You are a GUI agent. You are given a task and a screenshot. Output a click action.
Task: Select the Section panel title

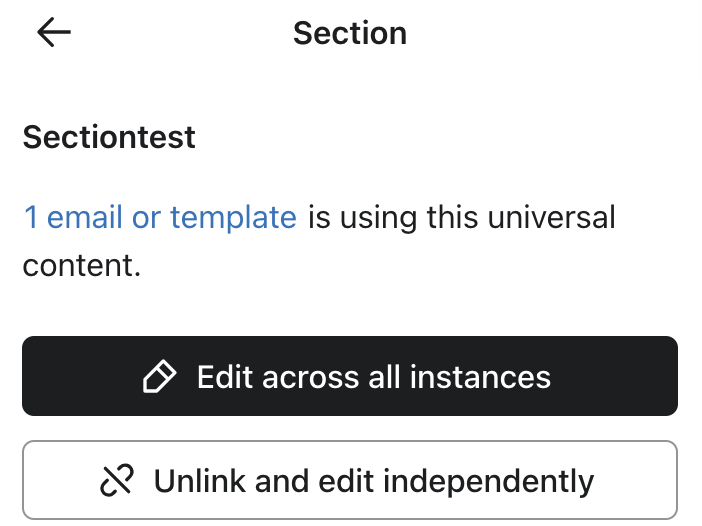pyautogui.click(x=349, y=33)
